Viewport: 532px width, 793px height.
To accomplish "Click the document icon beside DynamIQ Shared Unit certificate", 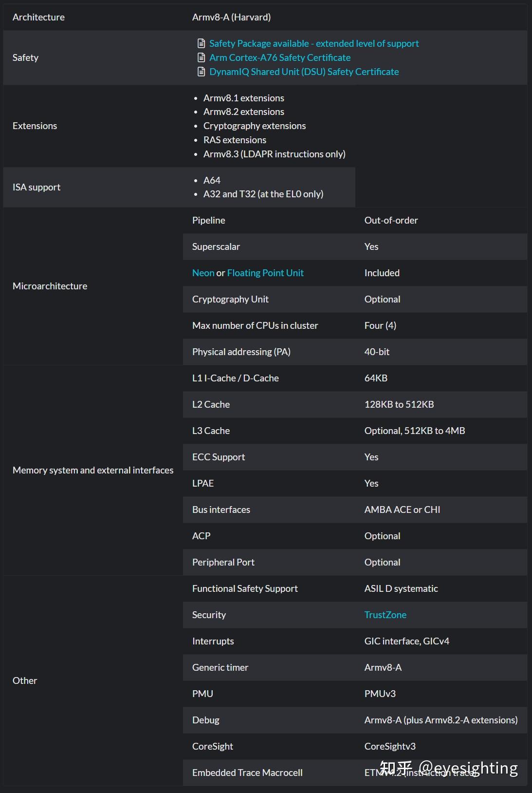I will [x=201, y=72].
